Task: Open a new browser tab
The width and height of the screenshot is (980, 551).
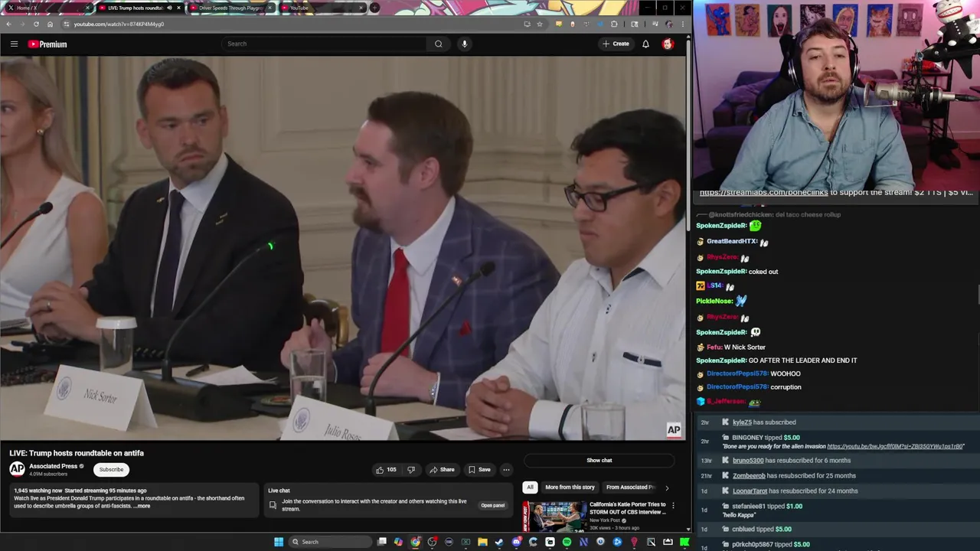Action: click(x=374, y=8)
